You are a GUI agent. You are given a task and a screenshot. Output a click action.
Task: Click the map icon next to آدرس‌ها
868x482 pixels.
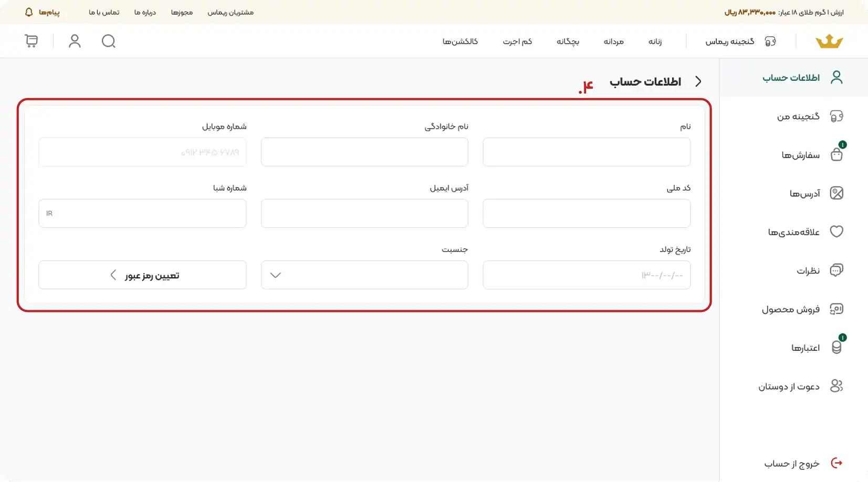coord(836,193)
